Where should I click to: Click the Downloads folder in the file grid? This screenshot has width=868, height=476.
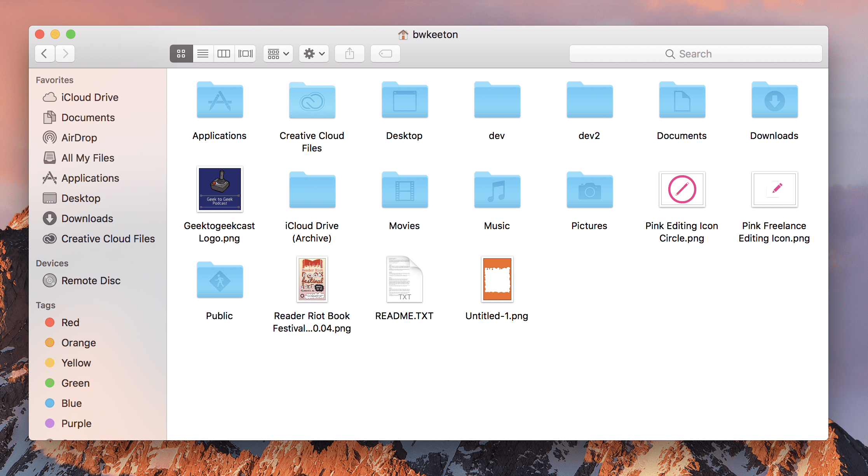click(x=774, y=101)
